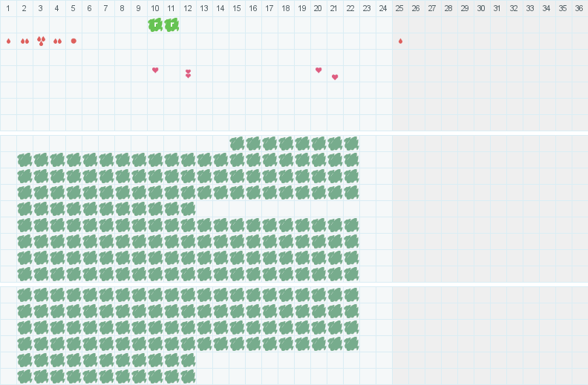Viewport: 588px width, 385px height.
Task: Select the day 30 column header
Action: 482,8
